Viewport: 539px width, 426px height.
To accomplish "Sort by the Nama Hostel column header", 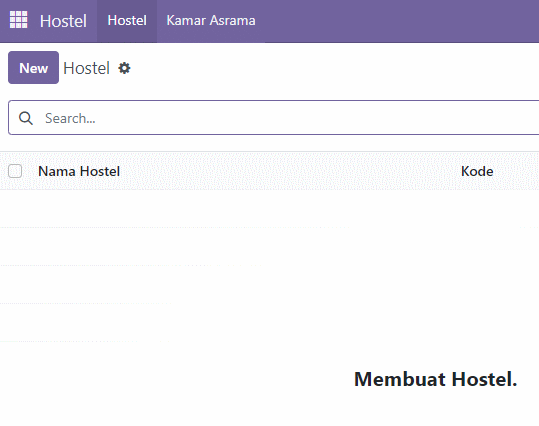I will point(79,171).
